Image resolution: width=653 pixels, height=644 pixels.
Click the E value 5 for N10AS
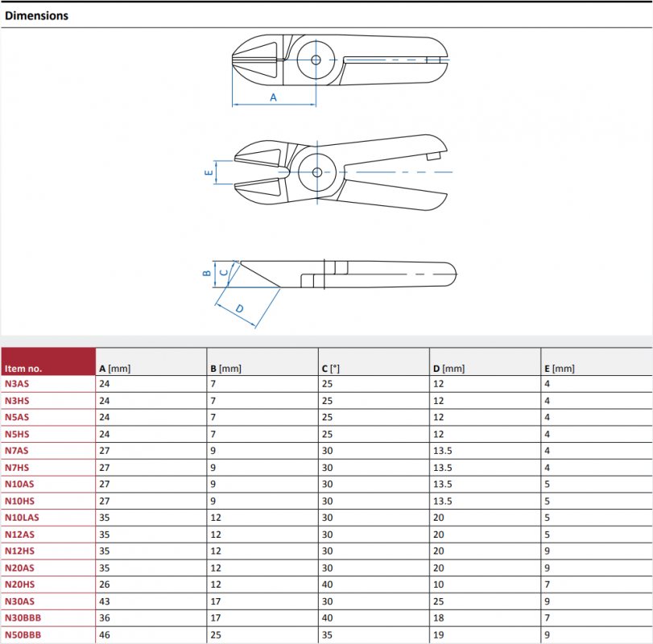point(548,484)
